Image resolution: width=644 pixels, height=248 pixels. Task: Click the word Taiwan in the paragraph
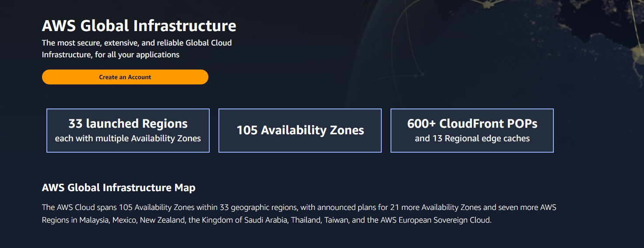coord(336,220)
